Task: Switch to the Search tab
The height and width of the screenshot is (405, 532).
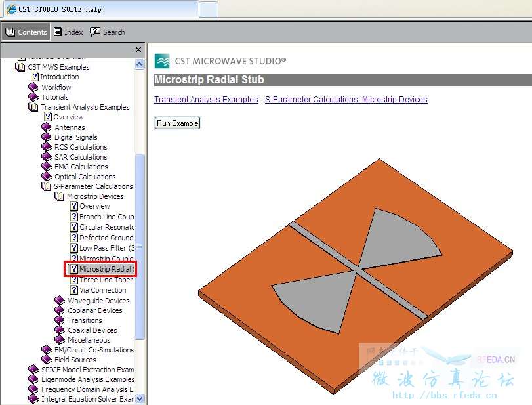Action: pyautogui.click(x=108, y=32)
